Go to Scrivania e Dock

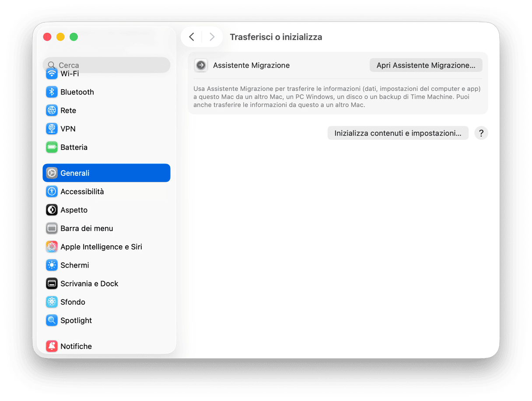(89, 283)
